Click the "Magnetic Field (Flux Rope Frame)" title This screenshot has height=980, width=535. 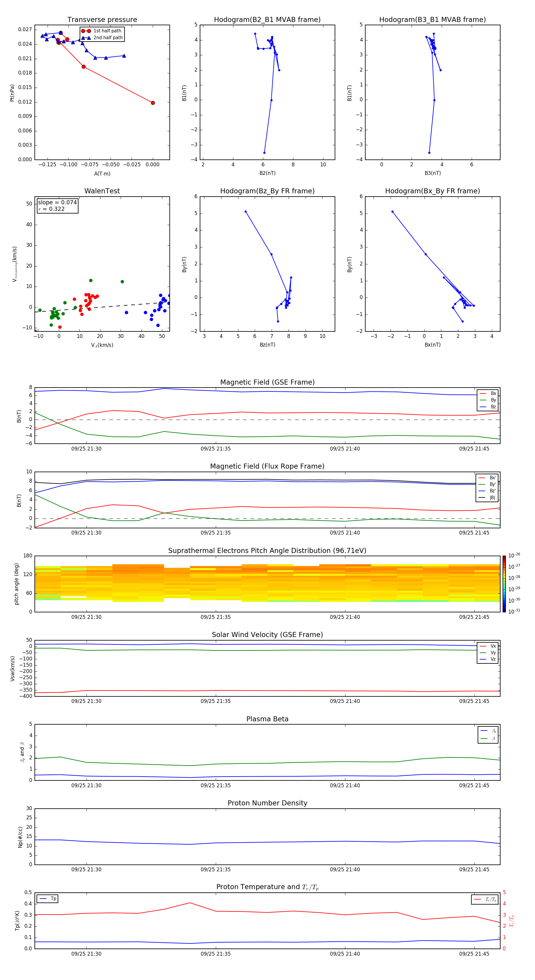(x=267, y=467)
